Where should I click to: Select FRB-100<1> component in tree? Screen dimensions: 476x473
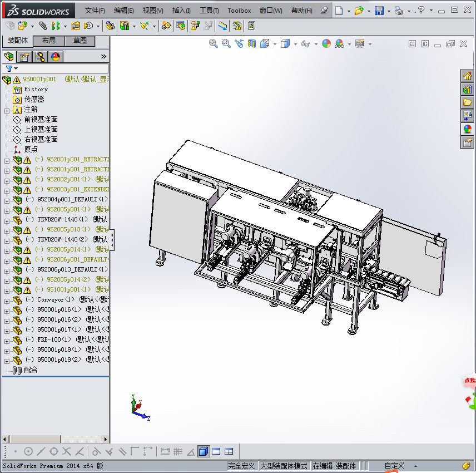click(53, 339)
